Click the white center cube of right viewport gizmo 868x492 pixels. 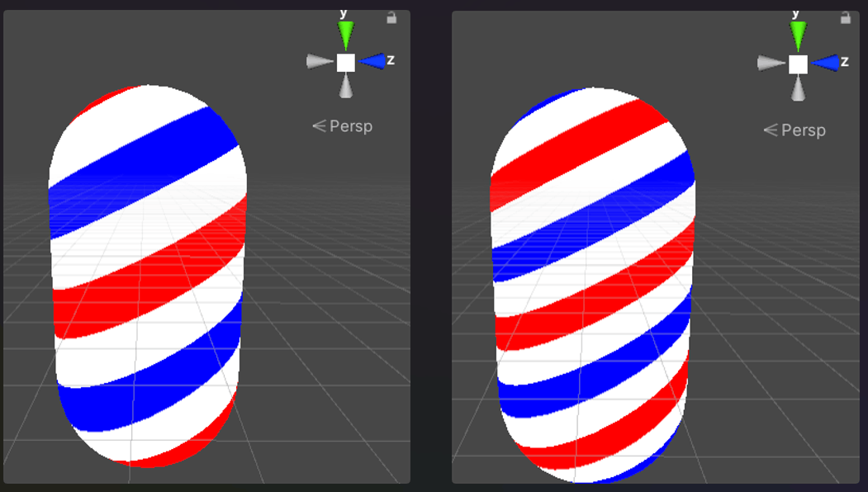pos(799,64)
